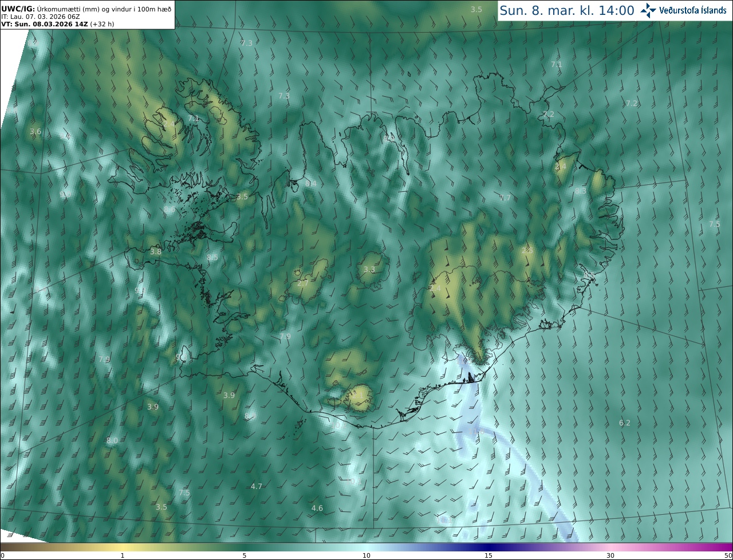Click the 3.3 value on the glacier
Screen dimensions: 733x560
[369, 269]
